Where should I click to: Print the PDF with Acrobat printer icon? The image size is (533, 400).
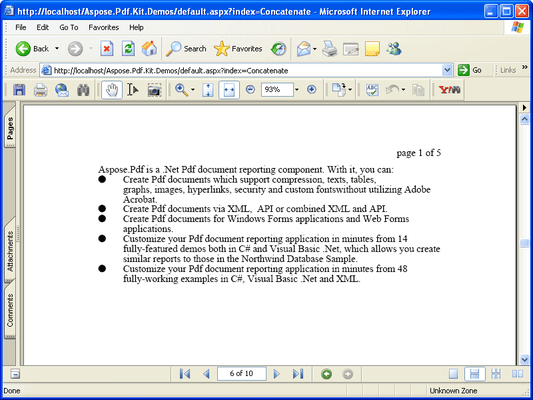pos(40,90)
